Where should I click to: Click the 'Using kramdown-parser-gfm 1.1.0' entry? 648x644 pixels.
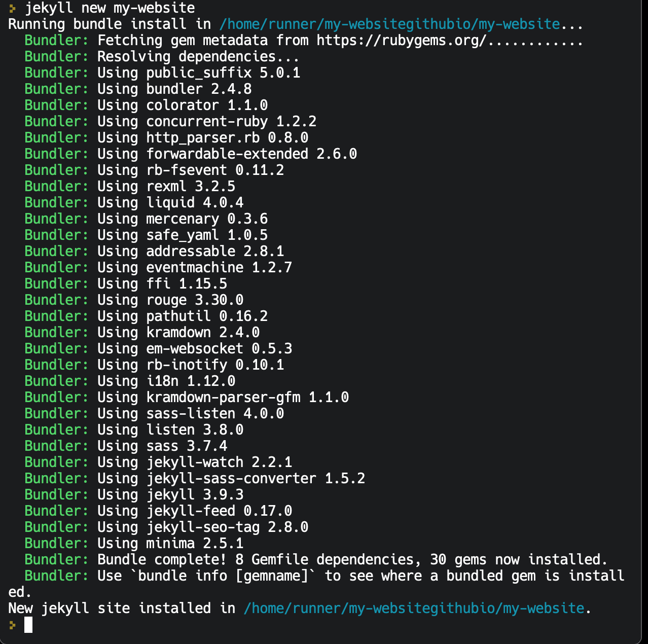[223, 398]
